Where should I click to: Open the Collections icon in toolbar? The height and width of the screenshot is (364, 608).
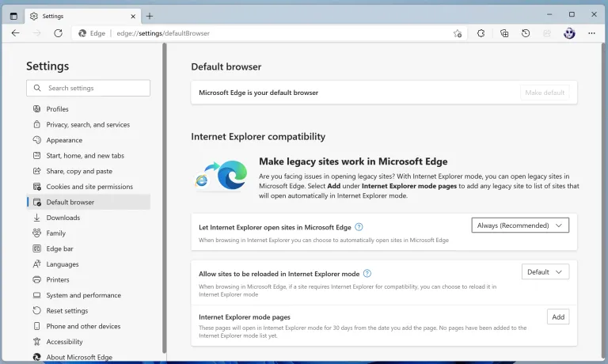coord(504,33)
